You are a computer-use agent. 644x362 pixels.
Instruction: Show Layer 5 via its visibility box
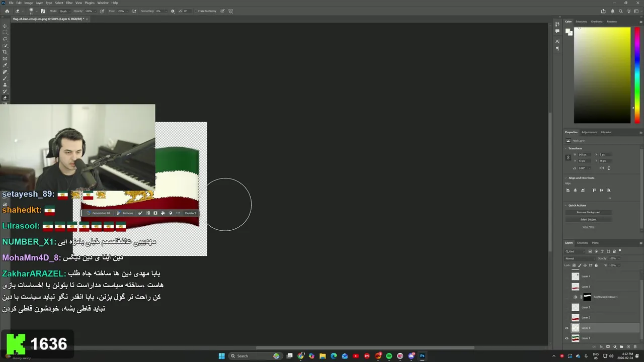(567, 287)
